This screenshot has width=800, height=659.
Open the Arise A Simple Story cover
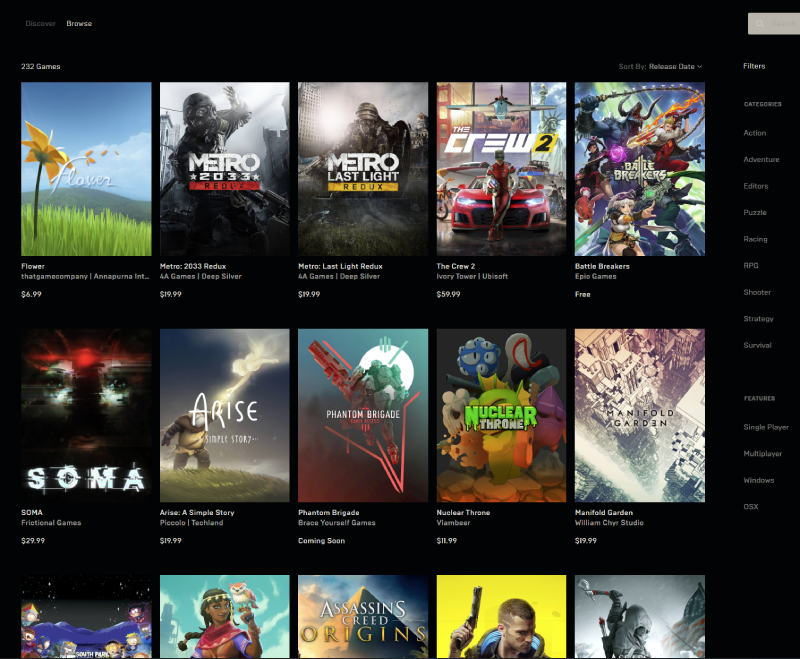point(224,415)
